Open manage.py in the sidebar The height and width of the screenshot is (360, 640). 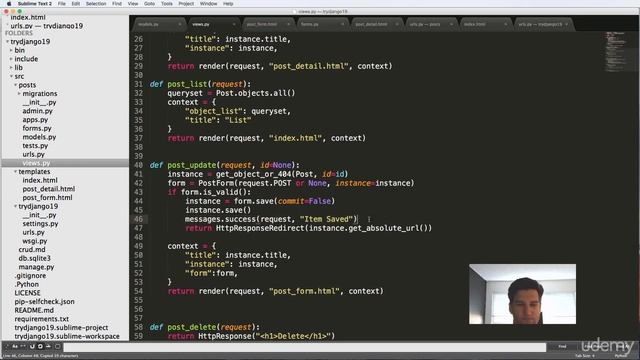click(36, 267)
